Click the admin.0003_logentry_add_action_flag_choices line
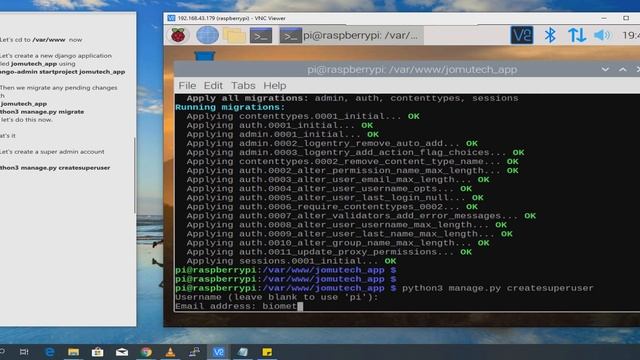Image resolution: width=640 pixels, height=360 pixels. coord(355,152)
